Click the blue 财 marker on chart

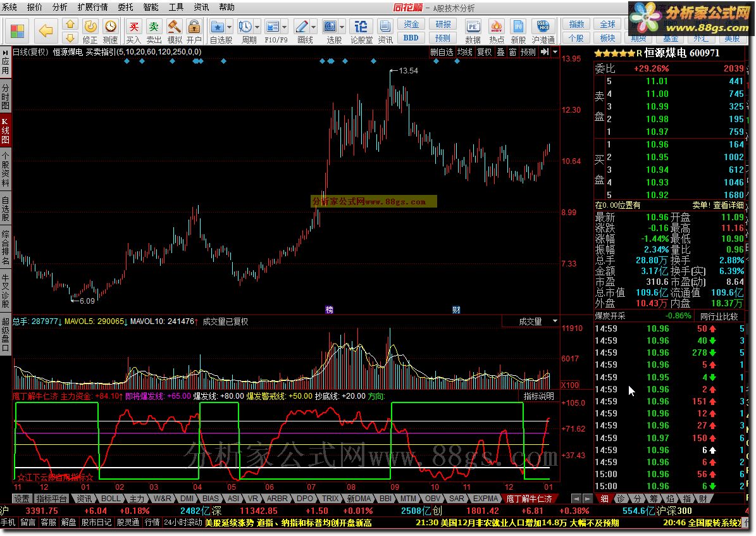pos(456,309)
